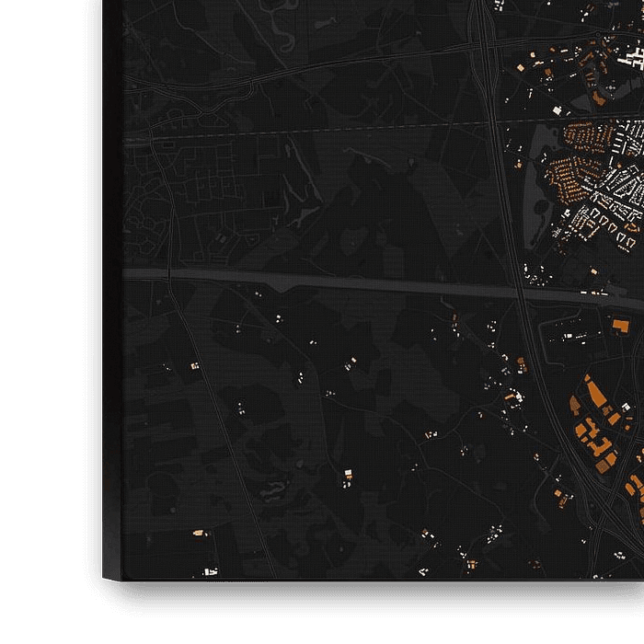
Task: Click the large orange building beside the gray band
Action: (621, 325)
